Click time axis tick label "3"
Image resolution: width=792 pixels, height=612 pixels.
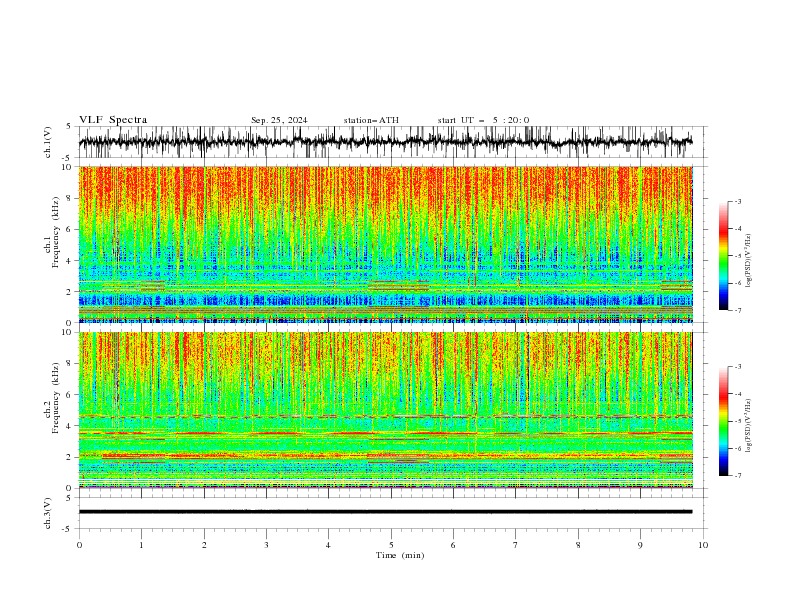(266, 545)
